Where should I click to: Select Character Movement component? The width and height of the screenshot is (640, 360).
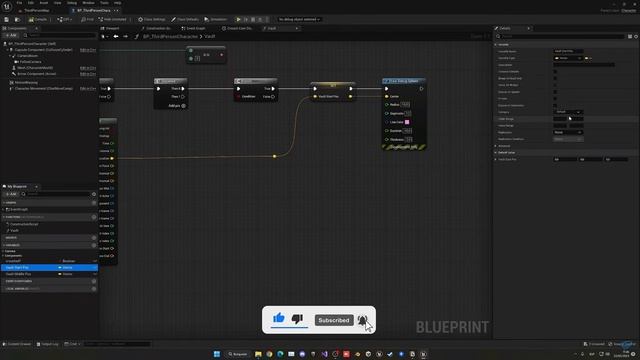[44, 89]
